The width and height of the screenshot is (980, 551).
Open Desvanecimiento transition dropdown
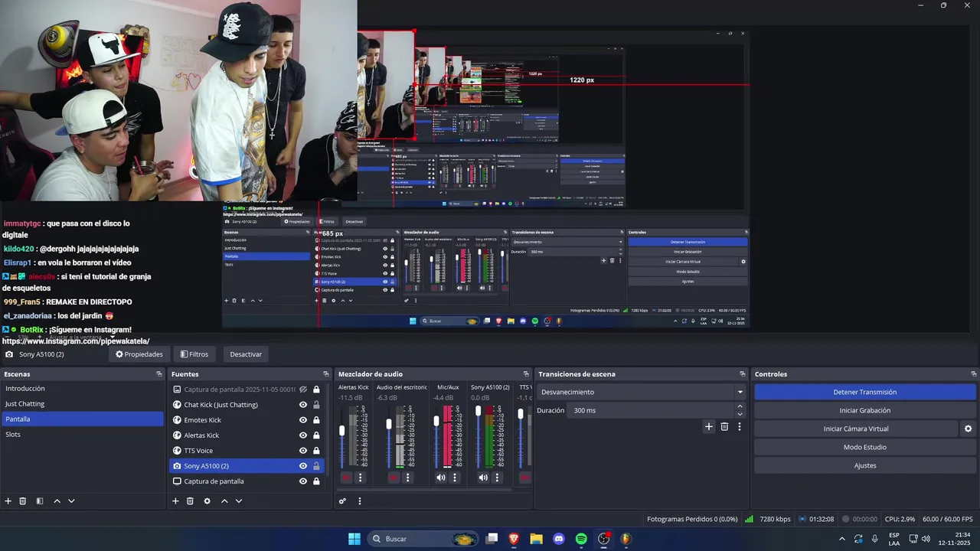pos(642,392)
